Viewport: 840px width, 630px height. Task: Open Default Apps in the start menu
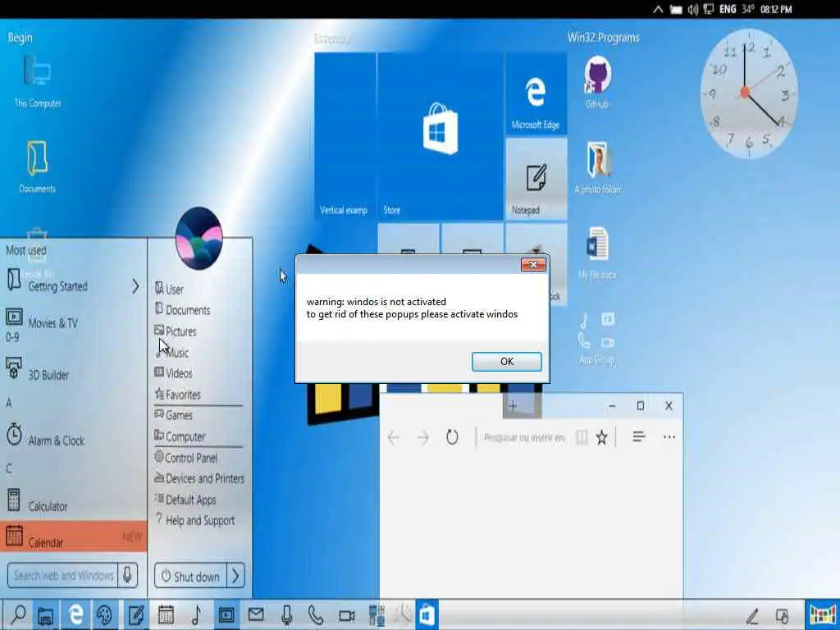pos(185,500)
